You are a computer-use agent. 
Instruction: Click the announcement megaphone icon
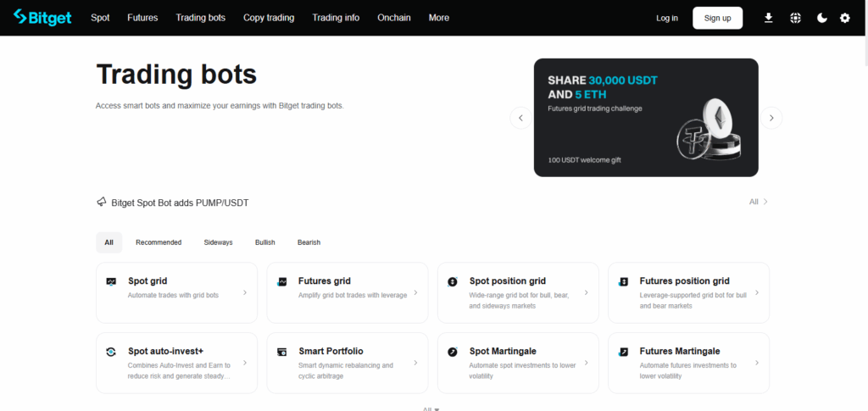pyautogui.click(x=102, y=202)
